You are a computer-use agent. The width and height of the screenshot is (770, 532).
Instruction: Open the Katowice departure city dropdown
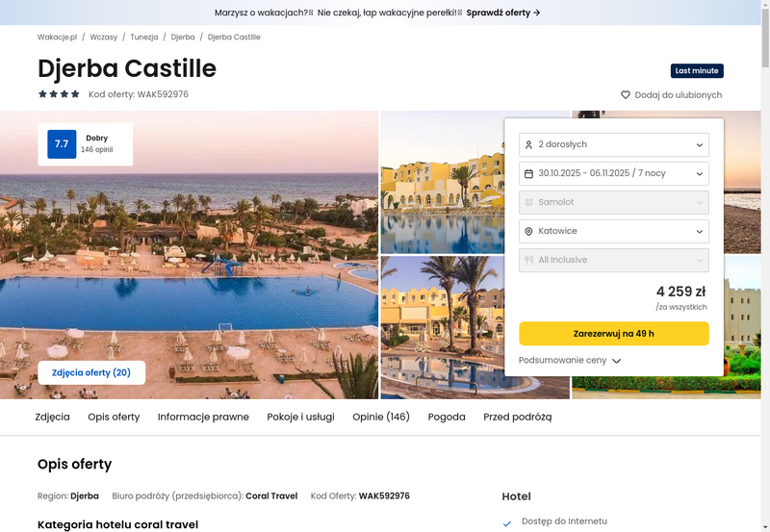pos(614,231)
